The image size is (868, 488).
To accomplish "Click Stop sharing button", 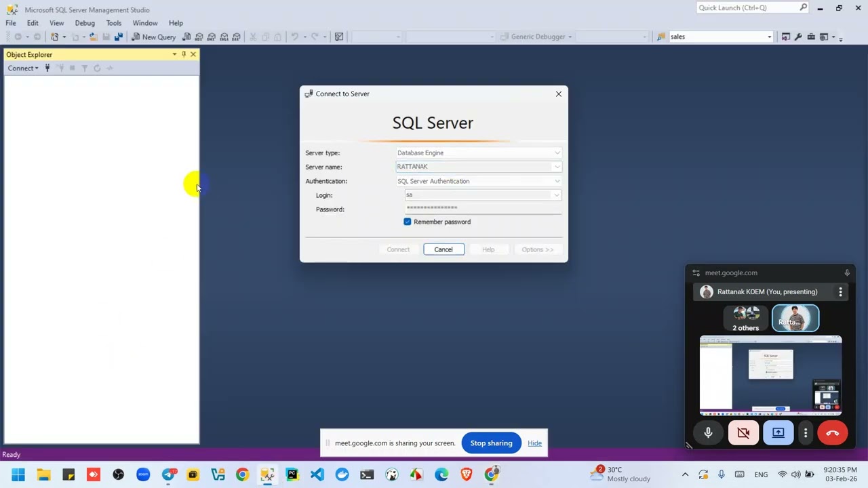I will (492, 443).
